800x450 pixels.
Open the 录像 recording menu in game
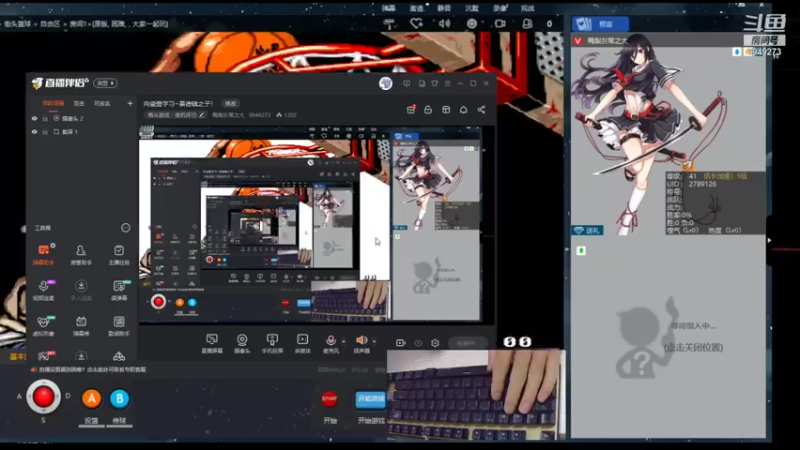499,8
